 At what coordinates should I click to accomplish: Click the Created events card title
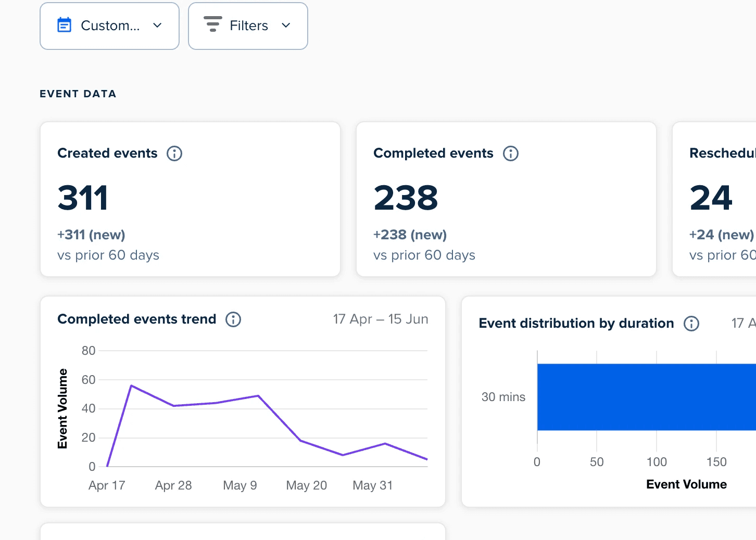[107, 153]
